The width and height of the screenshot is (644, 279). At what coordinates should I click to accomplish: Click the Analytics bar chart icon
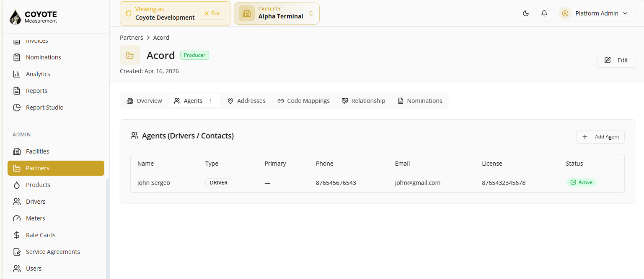point(17,74)
